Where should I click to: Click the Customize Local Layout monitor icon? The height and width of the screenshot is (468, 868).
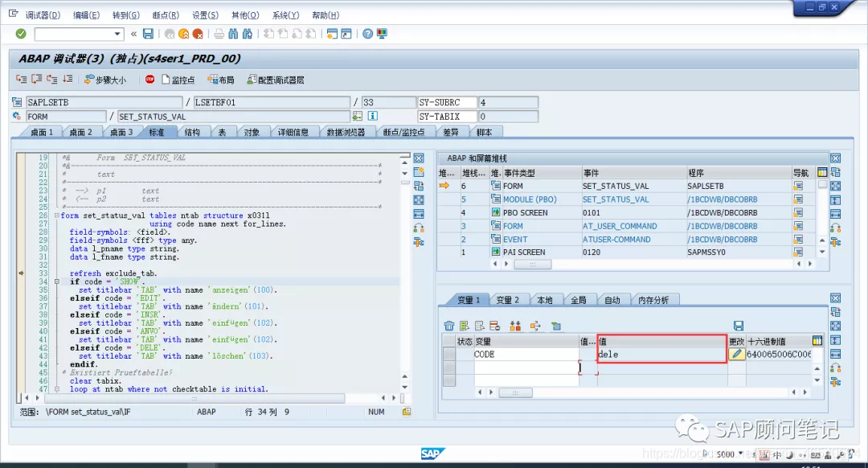pos(382,34)
